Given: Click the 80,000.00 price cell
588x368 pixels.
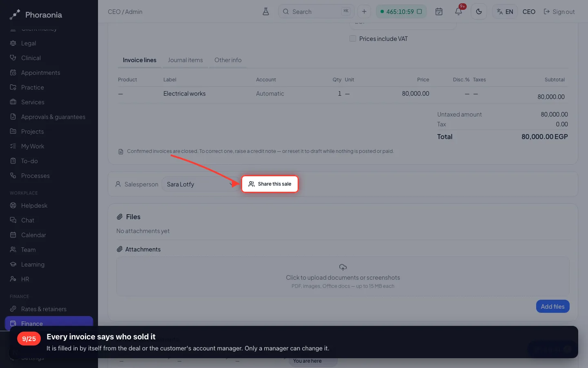Looking at the screenshot, I should coord(415,94).
